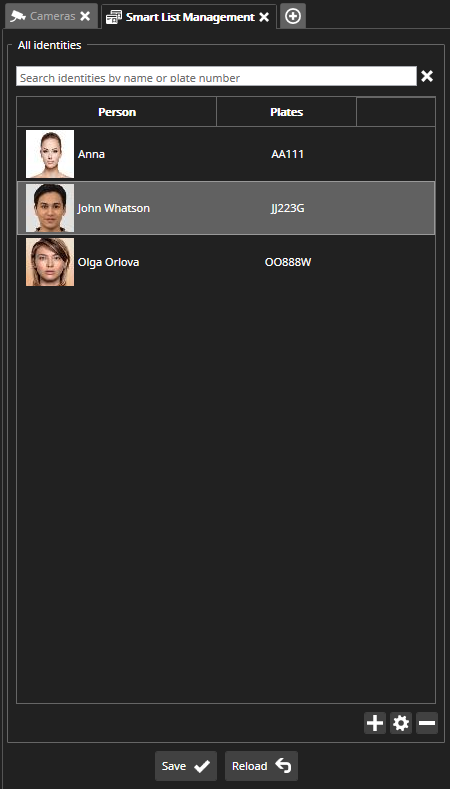Image resolution: width=450 pixels, height=789 pixels.
Task: Close the Cameras tab
Action: pyautogui.click(x=85, y=16)
